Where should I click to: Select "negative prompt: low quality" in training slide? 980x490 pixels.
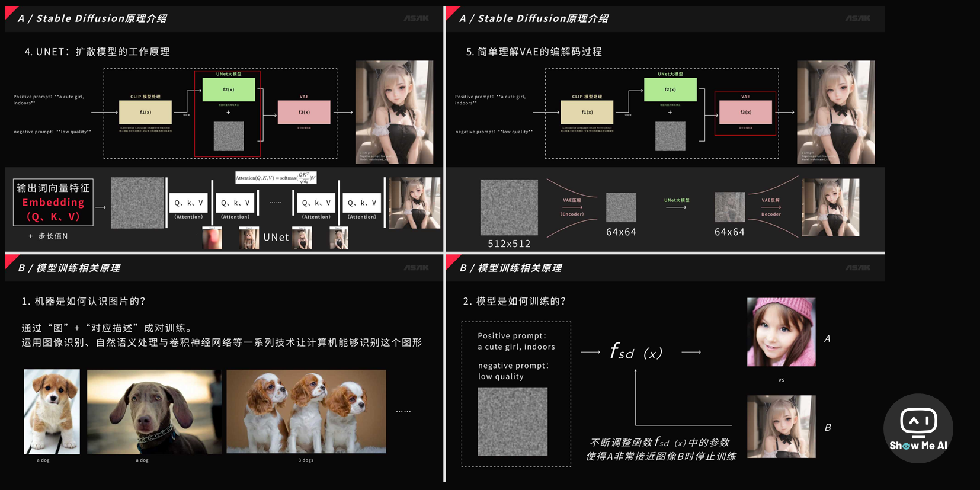513,371
